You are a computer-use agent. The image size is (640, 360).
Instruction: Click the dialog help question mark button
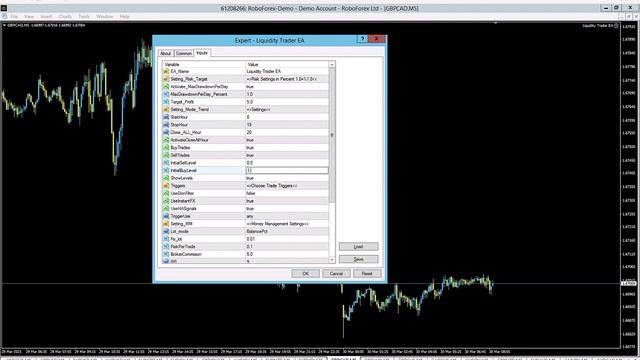pos(362,39)
